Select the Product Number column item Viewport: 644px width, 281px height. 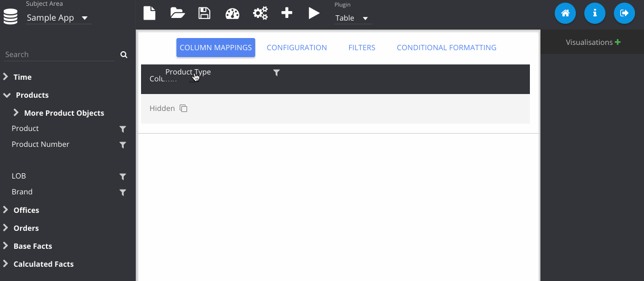click(41, 144)
